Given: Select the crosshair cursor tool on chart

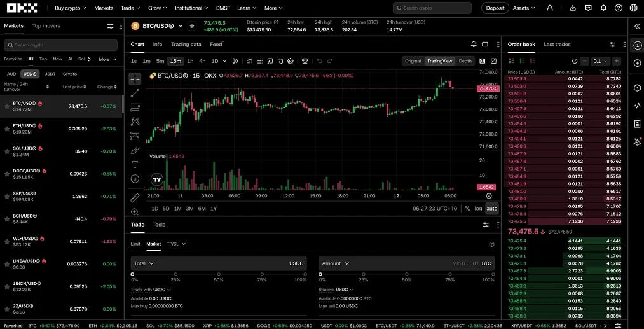Looking at the screenshot, I should (x=135, y=78).
